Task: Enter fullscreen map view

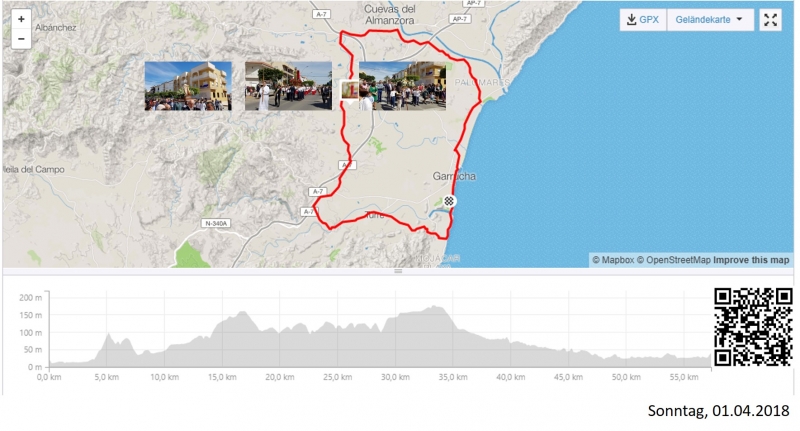Action: pyautogui.click(x=770, y=20)
